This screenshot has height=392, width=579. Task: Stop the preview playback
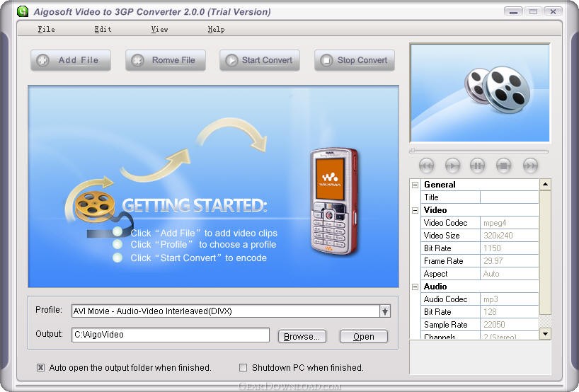pos(503,166)
